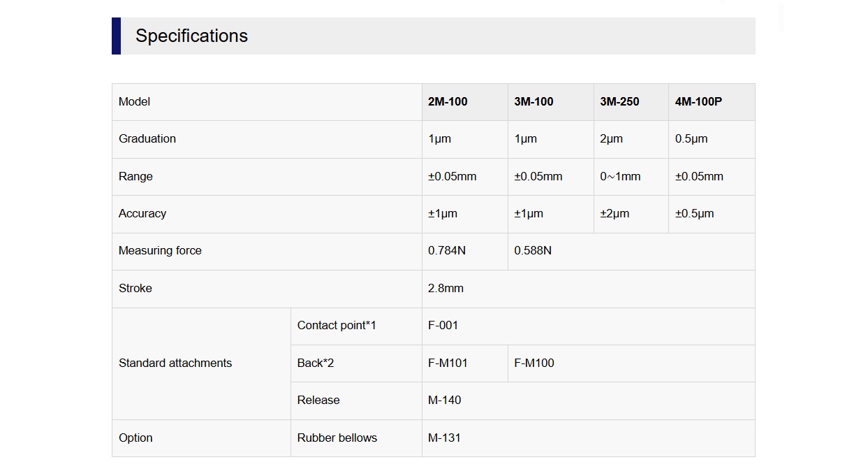Viewport: 868px width, 469px height.
Task: Click the Range row label
Action: click(135, 176)
